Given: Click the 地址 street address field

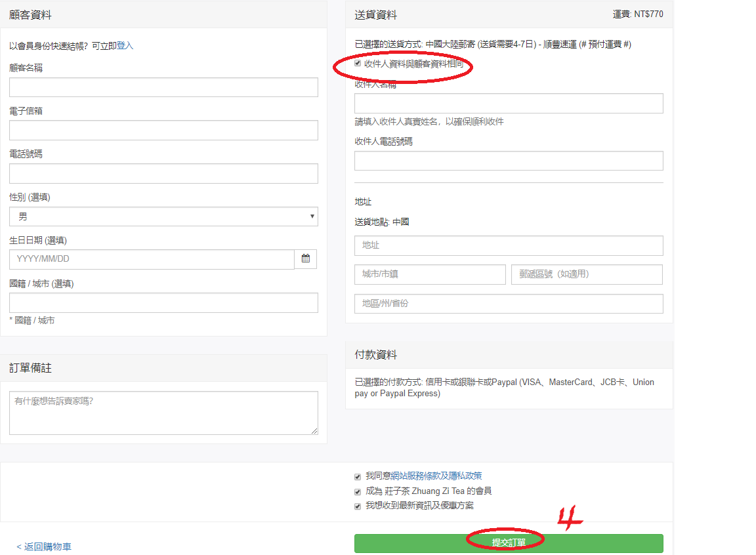Looking at the screenshot, I should pos(509,245).
